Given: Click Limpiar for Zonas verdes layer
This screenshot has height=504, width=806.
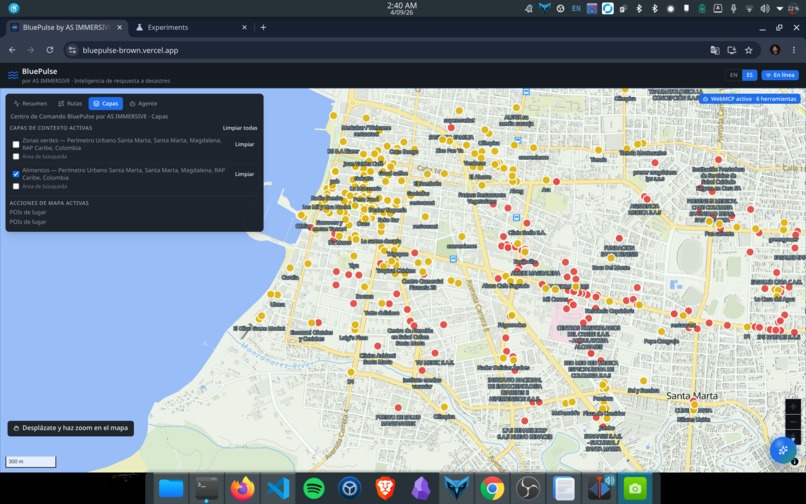Looking at the screenshot, I should tap(244, 145).
